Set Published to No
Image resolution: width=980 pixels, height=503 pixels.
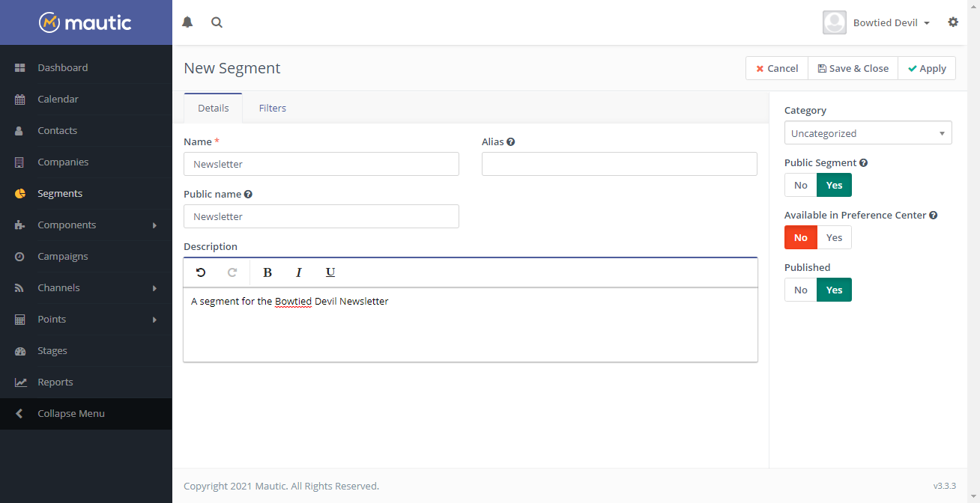801,290
